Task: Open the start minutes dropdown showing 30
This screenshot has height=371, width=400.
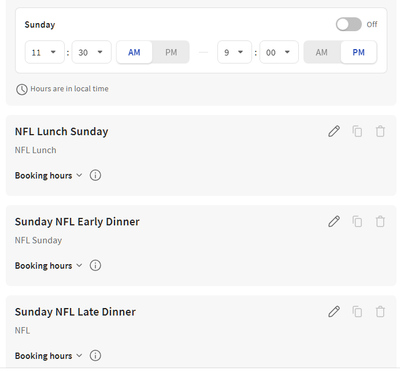Action: pyautogui.click(x=92, y=52)
